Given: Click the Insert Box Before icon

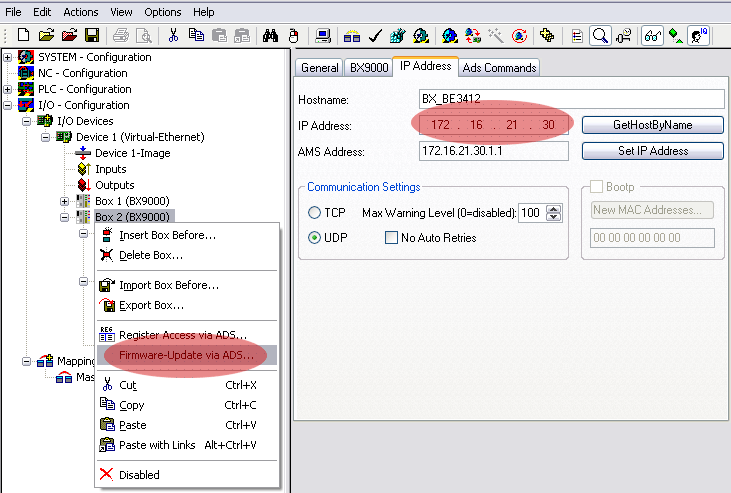Looking at the screenshot, I should pos(107,235).
